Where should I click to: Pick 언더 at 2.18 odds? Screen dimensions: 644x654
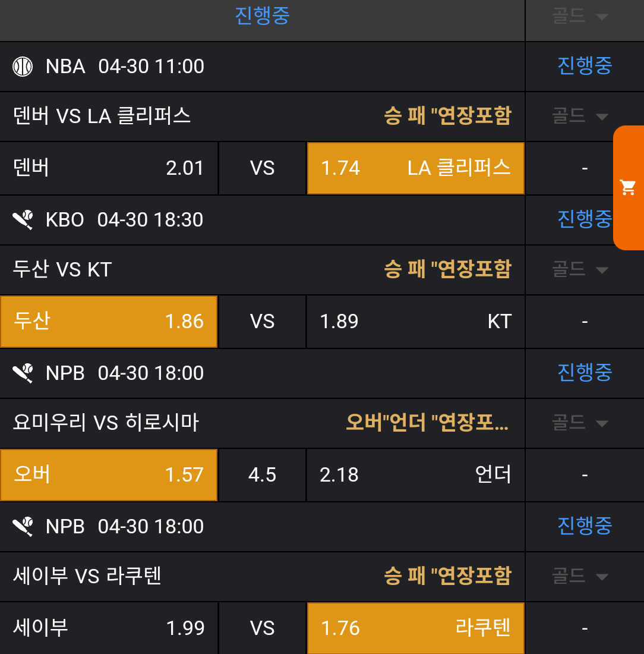coord(415,475)
